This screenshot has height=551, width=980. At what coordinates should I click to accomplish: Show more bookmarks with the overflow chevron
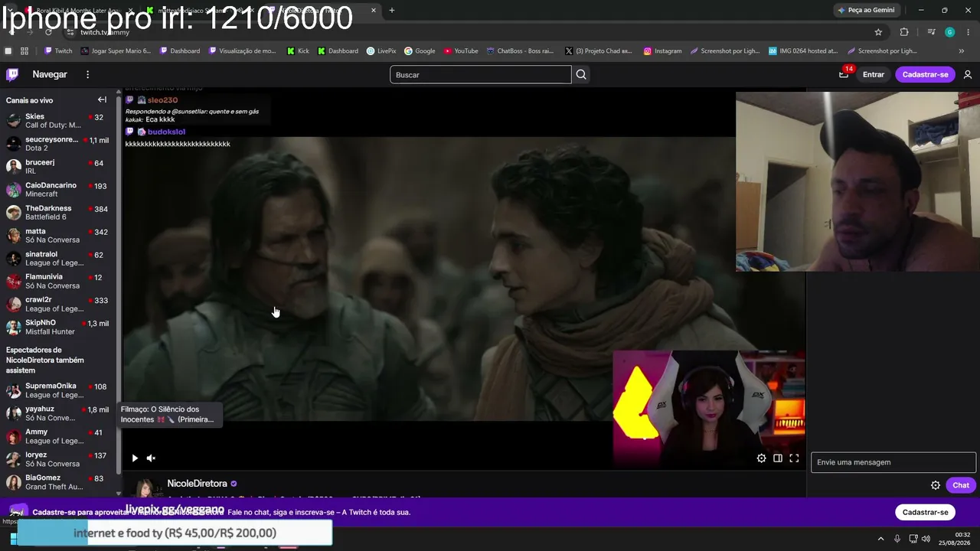click(x=962, y=51)
